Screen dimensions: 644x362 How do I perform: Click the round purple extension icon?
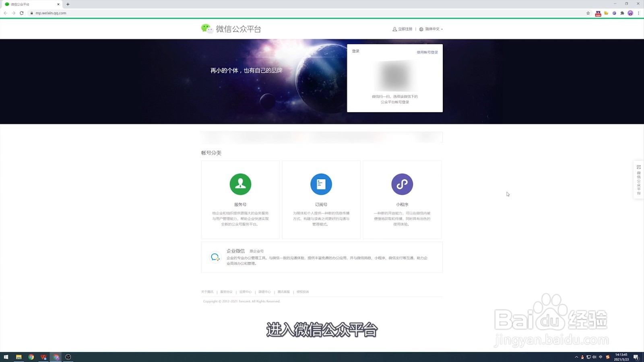point(614,13)
